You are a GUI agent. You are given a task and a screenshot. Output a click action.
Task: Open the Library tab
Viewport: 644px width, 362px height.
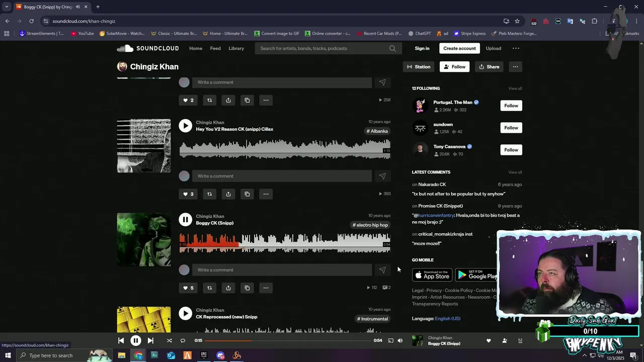(236, 48)
